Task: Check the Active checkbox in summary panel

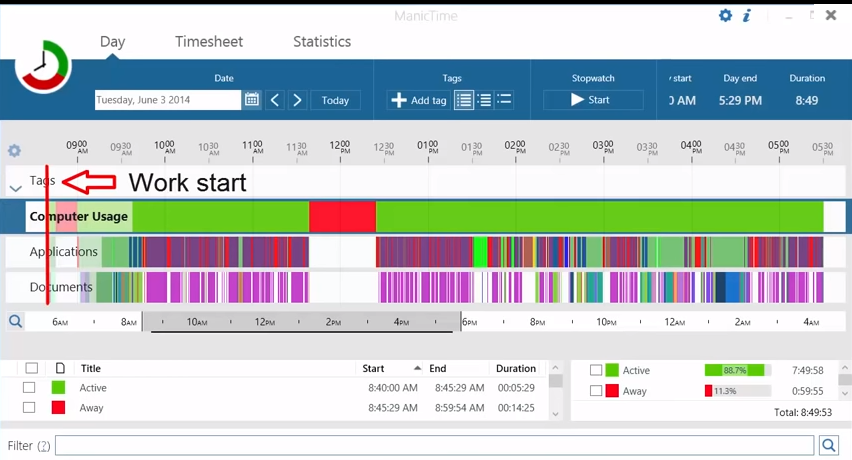Action: coord(596,370)
